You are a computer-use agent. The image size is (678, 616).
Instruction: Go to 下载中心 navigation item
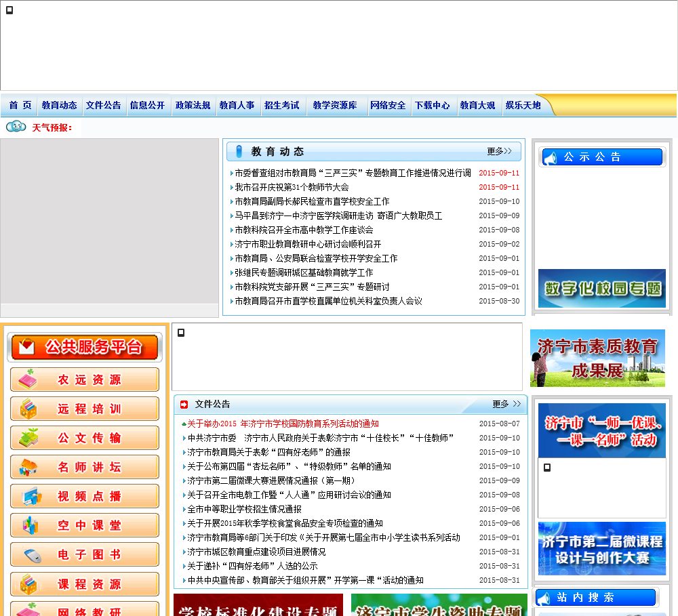tap(433, 105)
